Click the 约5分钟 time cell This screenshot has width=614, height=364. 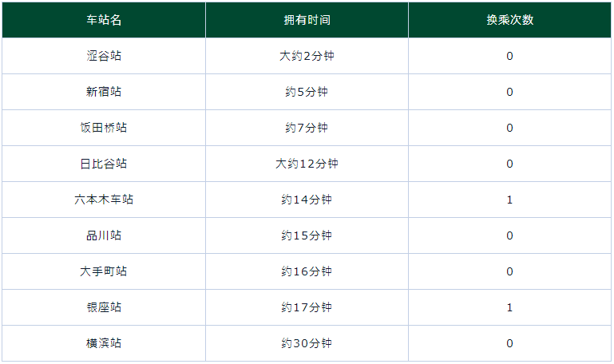tap(307, 92)
